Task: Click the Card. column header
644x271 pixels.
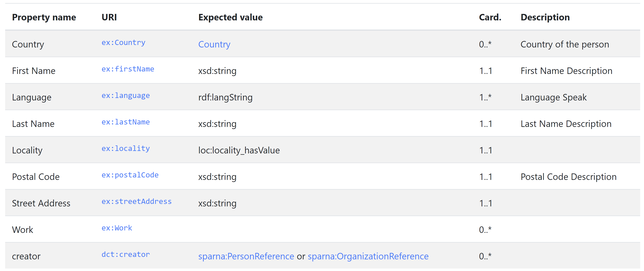Action: point(490,17)
